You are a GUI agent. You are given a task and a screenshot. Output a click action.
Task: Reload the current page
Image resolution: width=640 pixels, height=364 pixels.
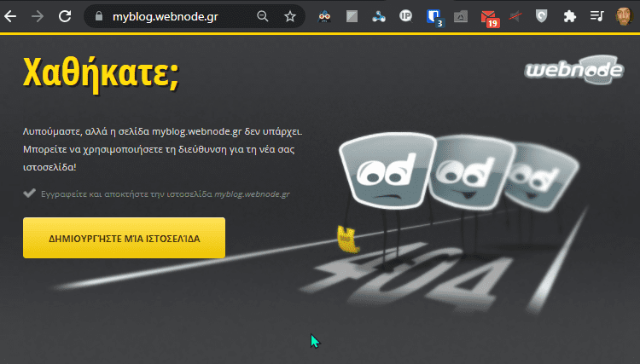click(65, 16)
